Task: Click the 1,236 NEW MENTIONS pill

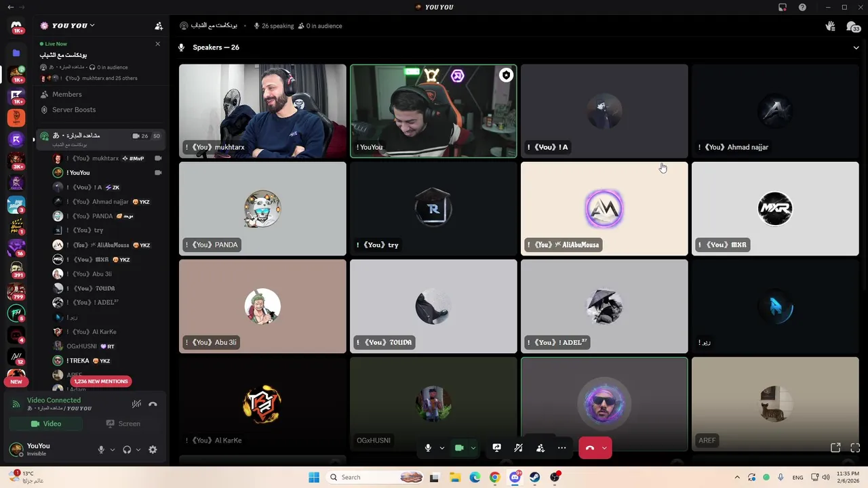Action: coord(100,382)
